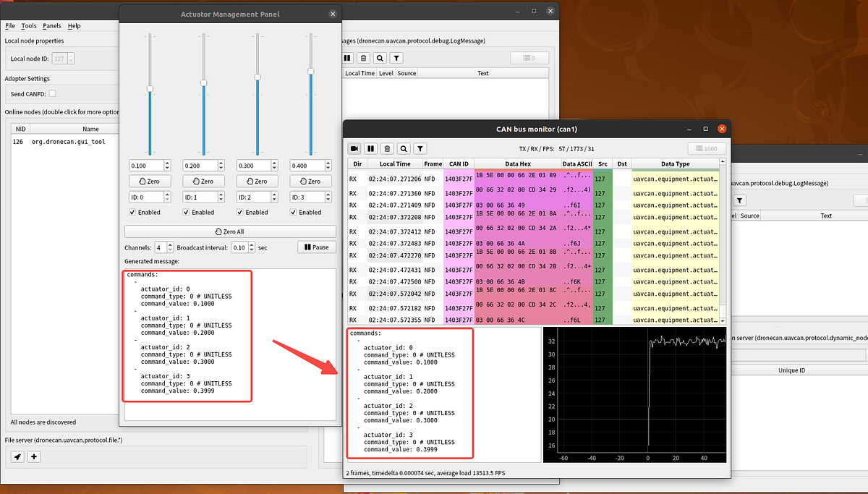Open the Tools menu
868x494 pixels.
point(29,25)
